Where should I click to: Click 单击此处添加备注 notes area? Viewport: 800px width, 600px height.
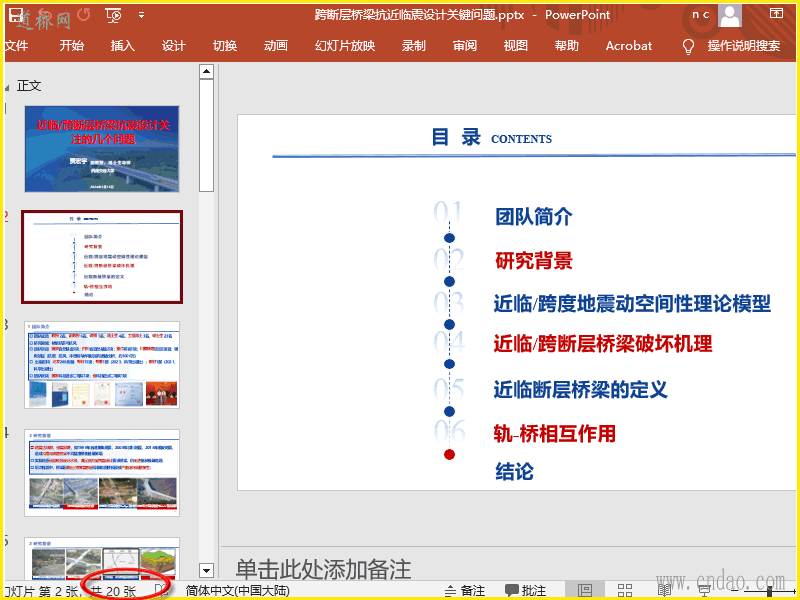pos(323,569)
